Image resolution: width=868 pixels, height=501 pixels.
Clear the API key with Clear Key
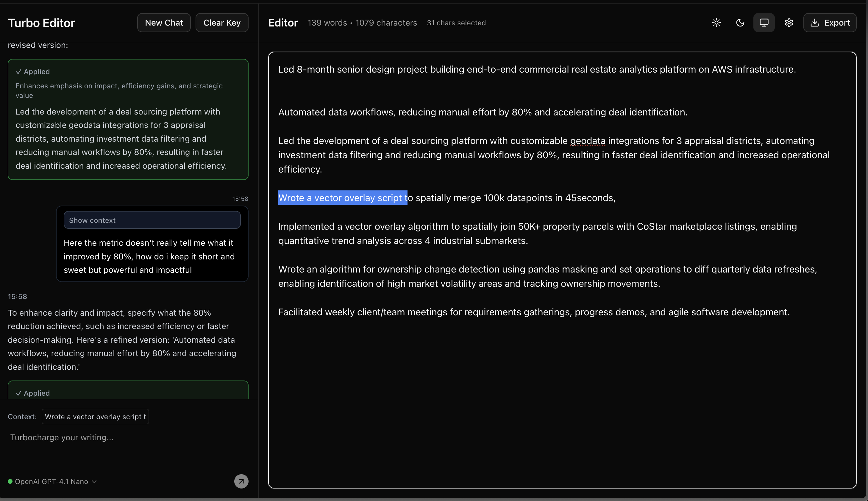222,22
